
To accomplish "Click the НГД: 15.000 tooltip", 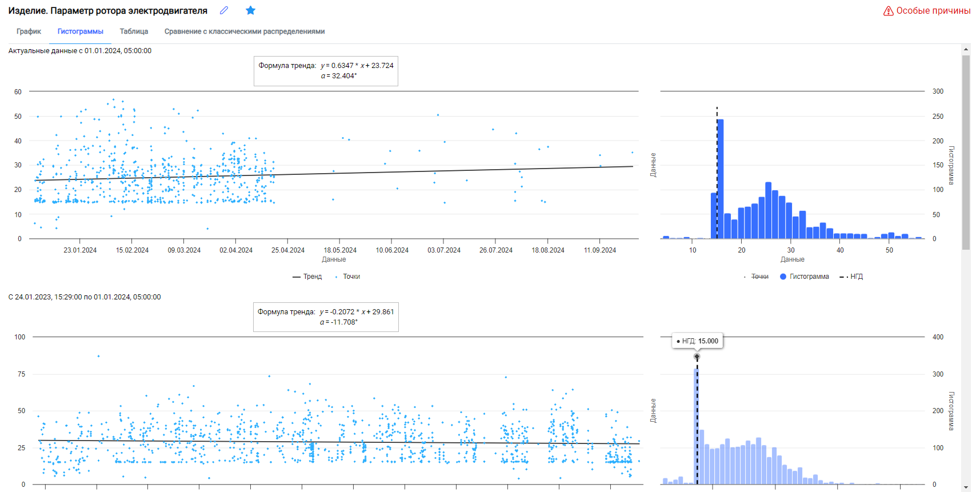I will click(x=697, y=341).
